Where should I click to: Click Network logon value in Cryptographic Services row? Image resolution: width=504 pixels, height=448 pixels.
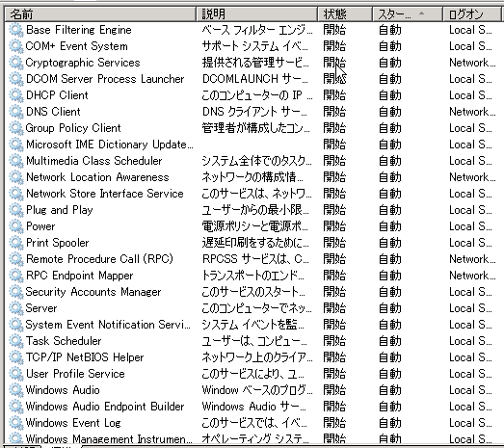(x=472, y=63)
